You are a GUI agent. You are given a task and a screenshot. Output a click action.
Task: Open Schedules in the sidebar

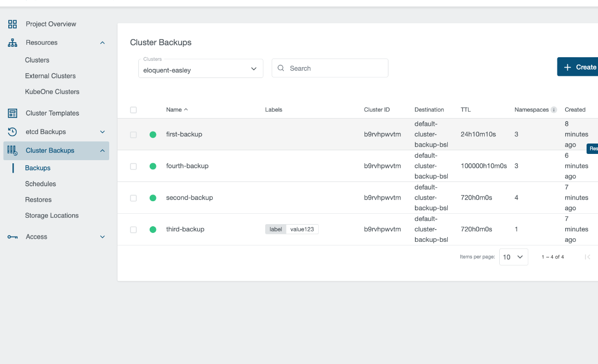[x=41, y=184]
